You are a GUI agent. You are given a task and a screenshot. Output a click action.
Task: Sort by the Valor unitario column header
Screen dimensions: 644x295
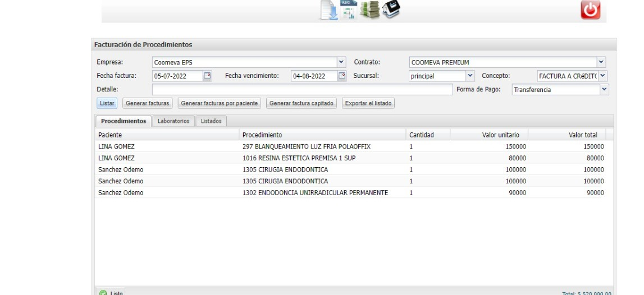click(488, 135)
